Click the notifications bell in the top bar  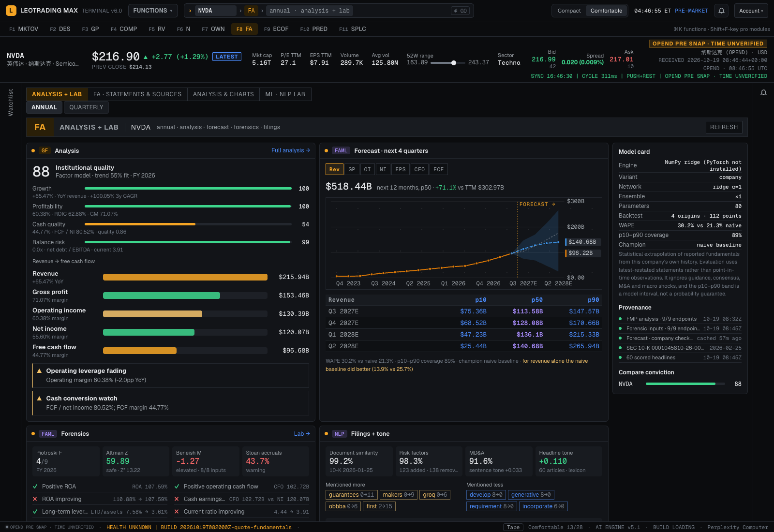(721, 11)
